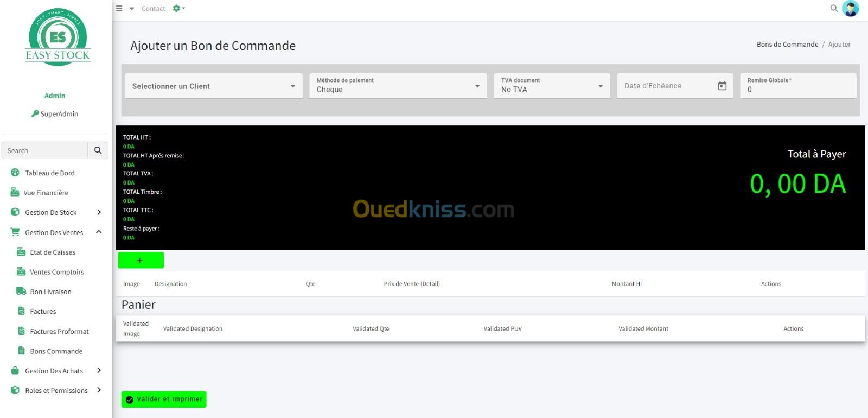Click the Gestion Des Ventes cart icon
The image size is (868, 418).
(x=15, y=232)
